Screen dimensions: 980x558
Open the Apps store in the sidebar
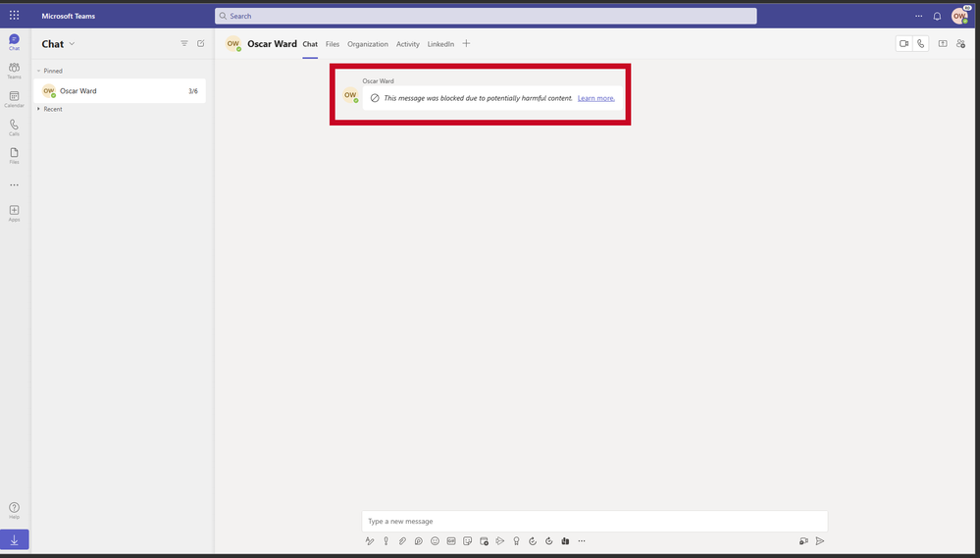pos(14,213)
